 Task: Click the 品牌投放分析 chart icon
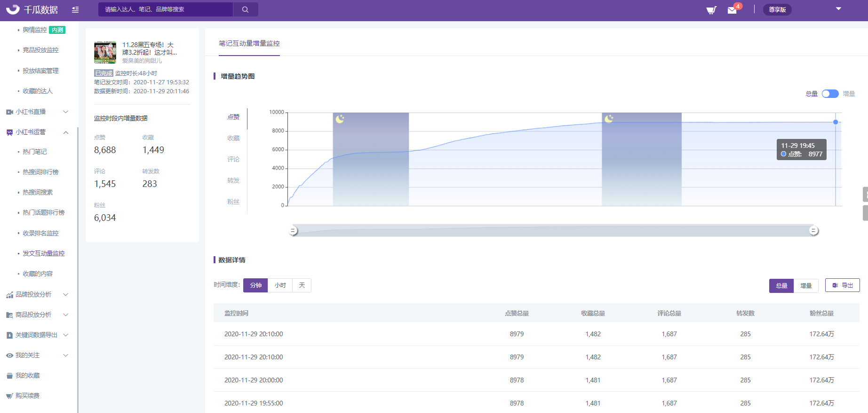tap(9, 295)
